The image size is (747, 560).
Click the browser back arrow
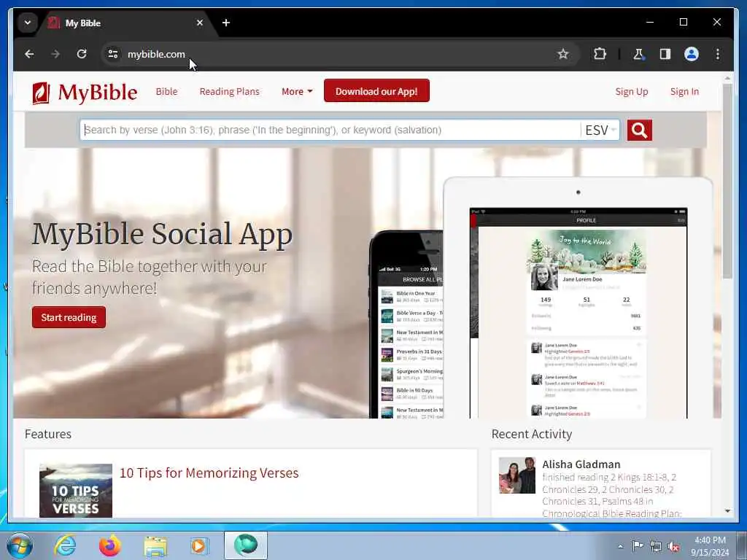pyautogui.click(x=29, y=54)
